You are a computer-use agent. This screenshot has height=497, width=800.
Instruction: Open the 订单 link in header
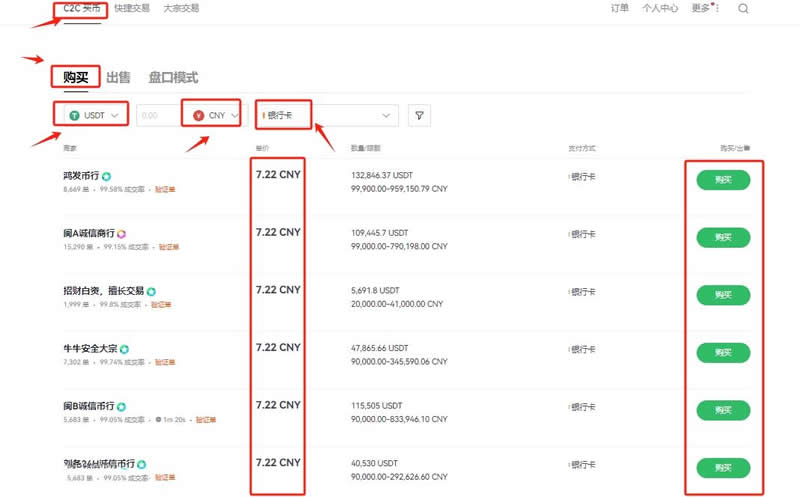[620, 8]
